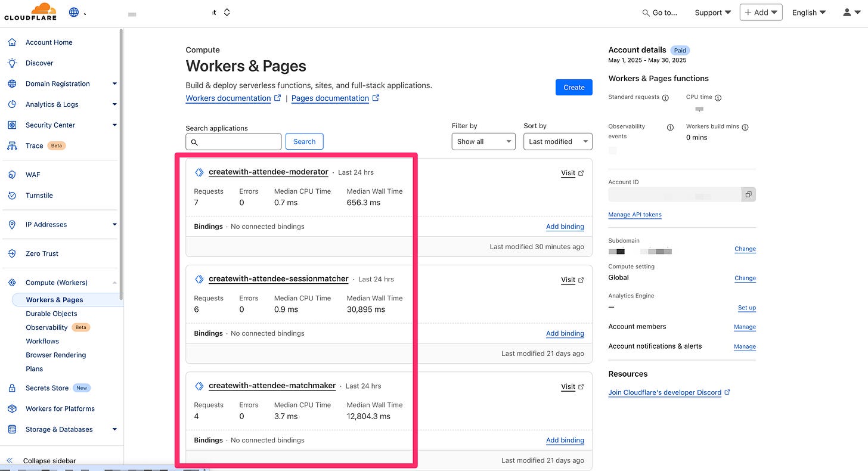Open Browser Rendering in sidebar

[55, 355]
